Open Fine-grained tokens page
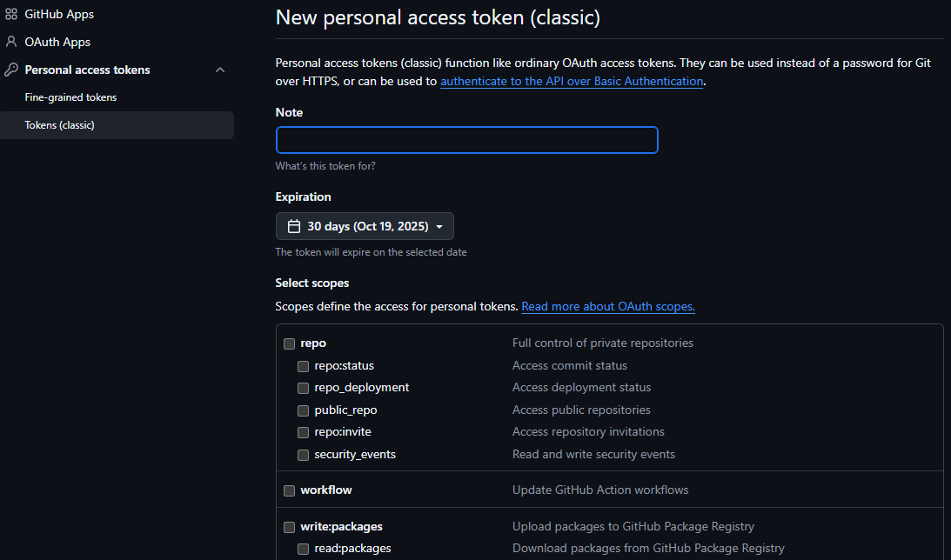 70,97
